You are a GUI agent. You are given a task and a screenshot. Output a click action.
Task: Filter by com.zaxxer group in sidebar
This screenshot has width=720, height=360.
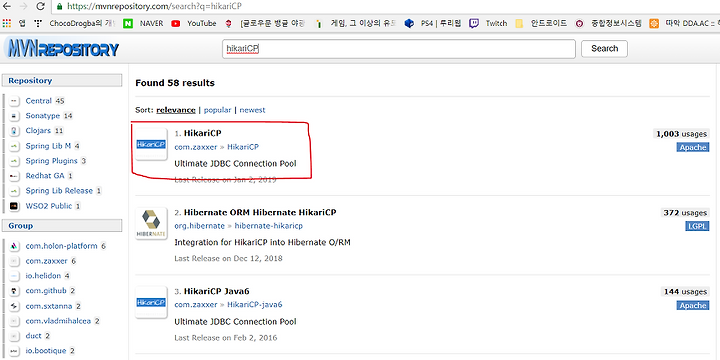tap(46, 261)
